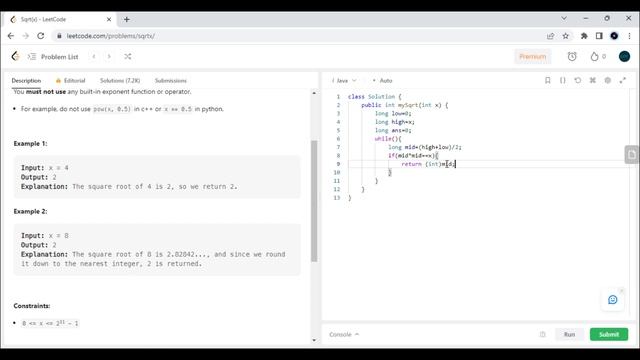Click the streak flame icon
The width and height of the screenshot is (640, 360).
point(594,57)
